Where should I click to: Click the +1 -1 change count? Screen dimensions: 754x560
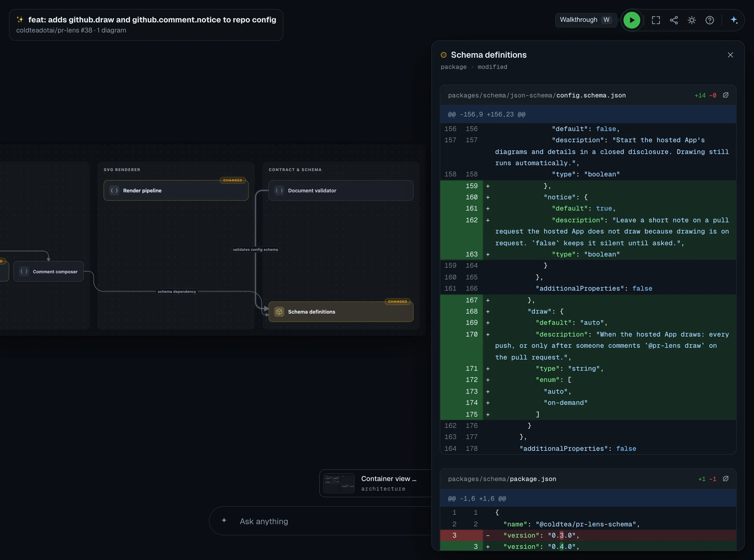pos(707,479)
